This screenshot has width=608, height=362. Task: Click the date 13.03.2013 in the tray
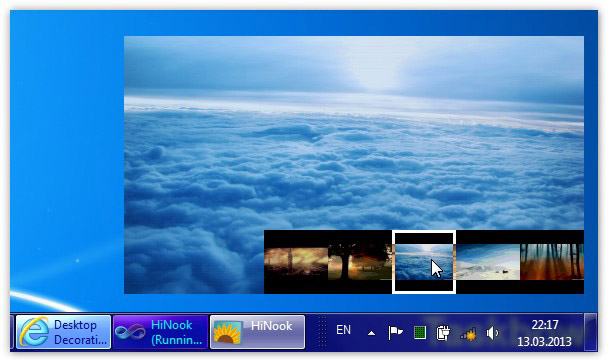[544, 342]
